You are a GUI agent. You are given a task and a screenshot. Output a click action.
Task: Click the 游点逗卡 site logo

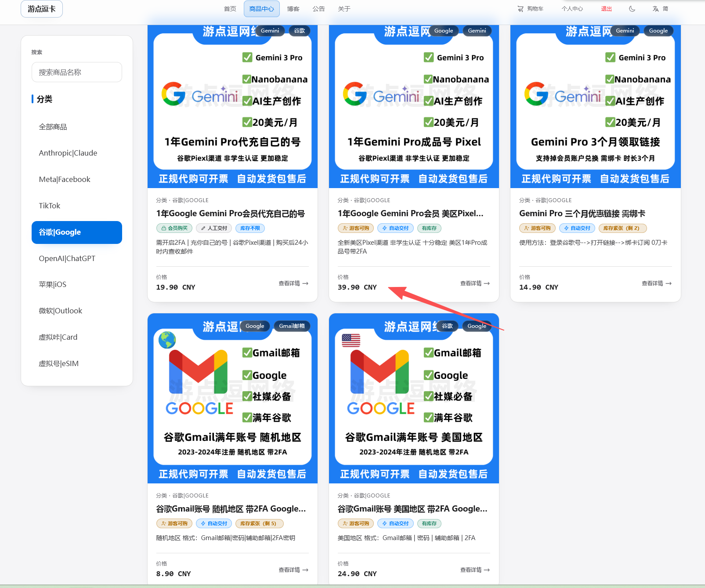coord(42,9)
